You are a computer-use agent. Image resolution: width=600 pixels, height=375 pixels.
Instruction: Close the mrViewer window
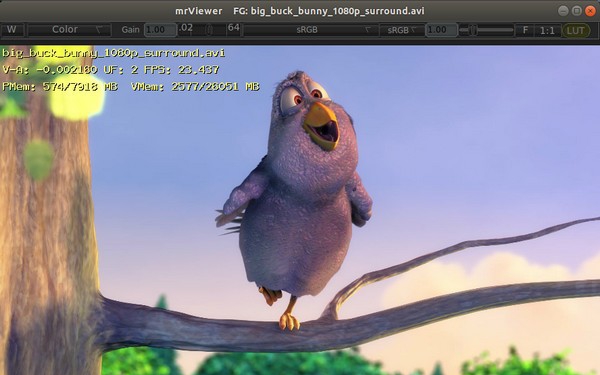(x=590, y=11)
